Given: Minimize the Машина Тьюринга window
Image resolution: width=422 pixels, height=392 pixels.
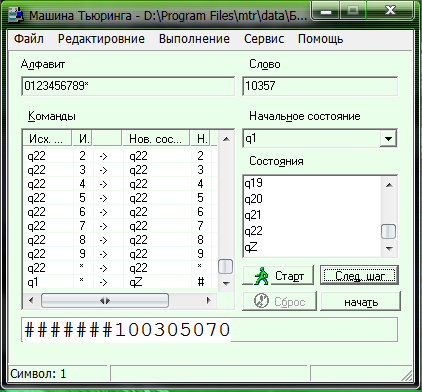Looking at the screenshot, I should 326,12.
